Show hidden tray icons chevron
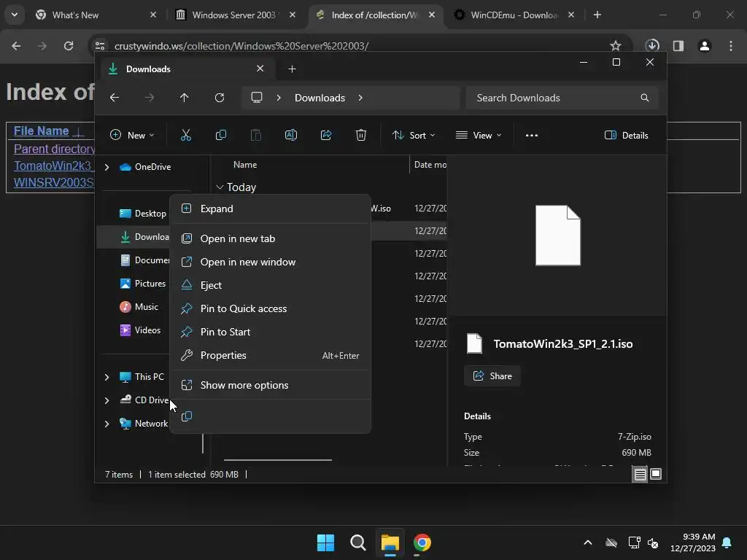Screen dimensions: 747x560 click(588, 542)
